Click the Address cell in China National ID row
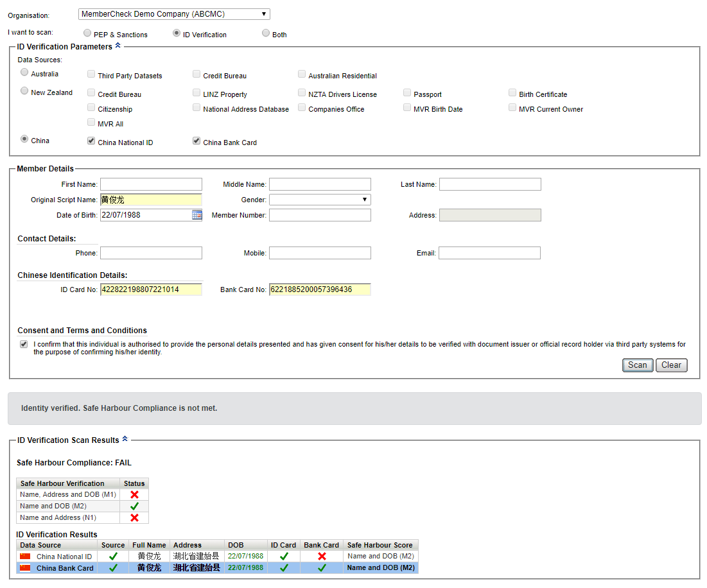Viewport: 707px width, 588px height. pos(196,557)
